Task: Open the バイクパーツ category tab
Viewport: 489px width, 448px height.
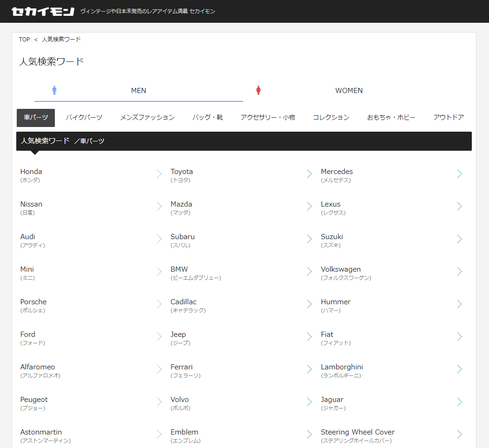Action: pyautogui.click(x=84, y=118)
